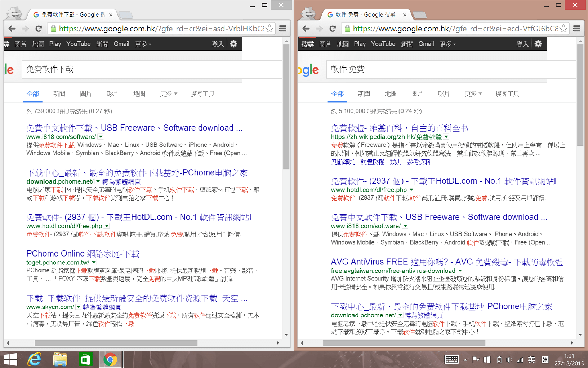Open Gmail link in right Google bar

426,44
